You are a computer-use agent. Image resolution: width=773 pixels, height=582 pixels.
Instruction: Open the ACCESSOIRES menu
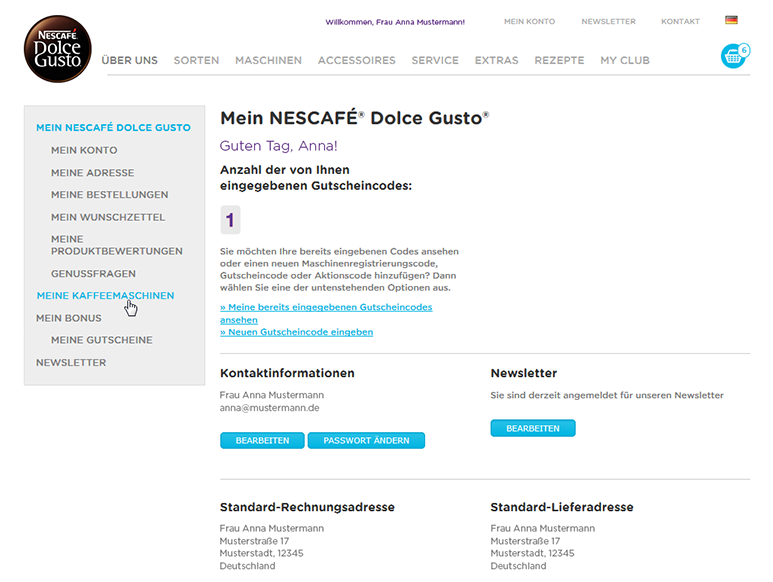[356, 60]
